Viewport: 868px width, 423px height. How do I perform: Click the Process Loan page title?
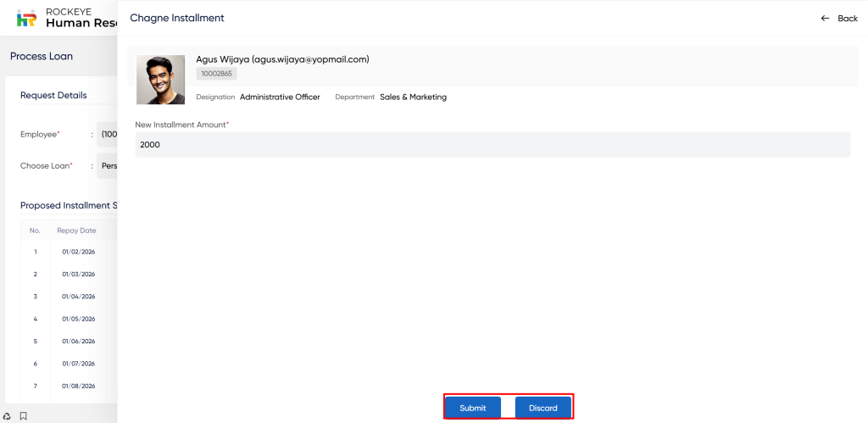click(x=42, y=56)
